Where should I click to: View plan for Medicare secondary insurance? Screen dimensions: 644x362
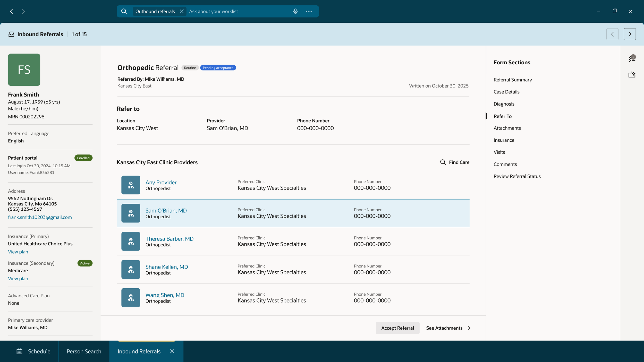pyautogui.click(x=18, y=278)
